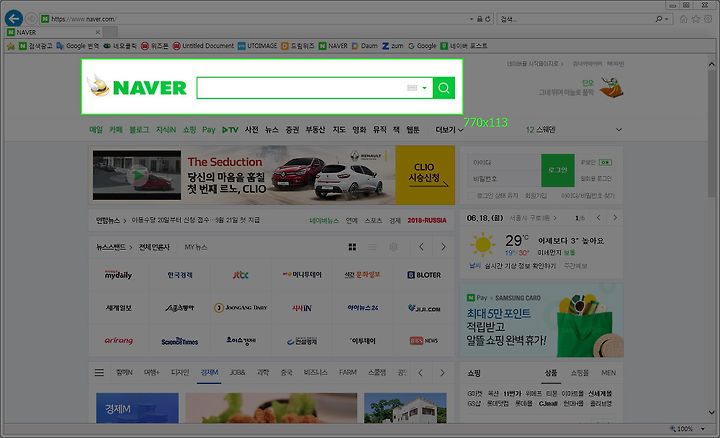Open the Untitled Document bookmark
The image size is (720, 438).
pos(203,46)
